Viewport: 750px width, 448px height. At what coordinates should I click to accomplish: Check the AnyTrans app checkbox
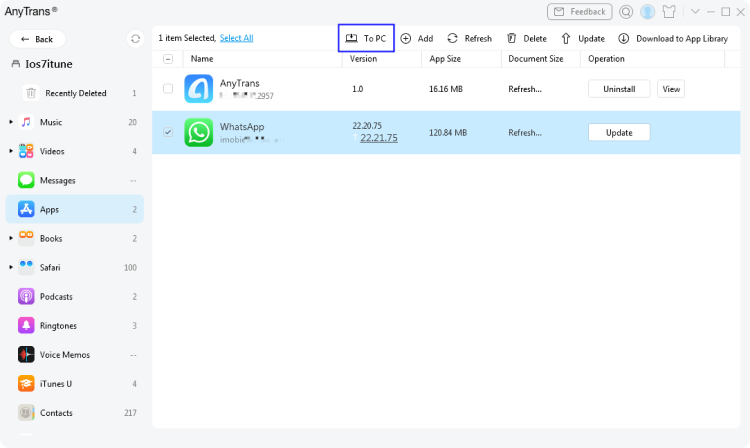(x=167, y=89)
